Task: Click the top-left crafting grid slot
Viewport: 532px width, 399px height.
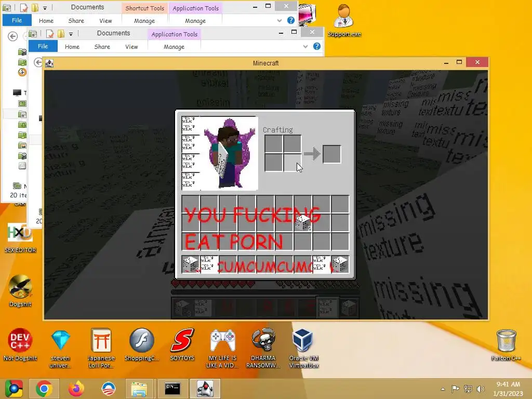Action: point(273,144)
